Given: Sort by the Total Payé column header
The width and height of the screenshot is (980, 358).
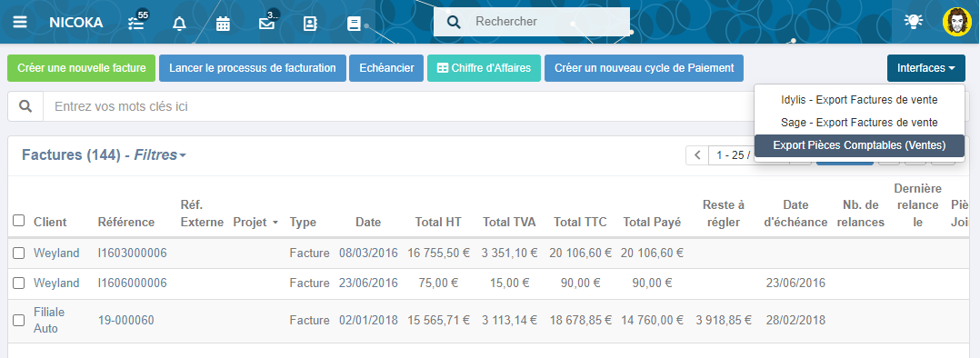Looking at the screenshot, I should 652,223.
